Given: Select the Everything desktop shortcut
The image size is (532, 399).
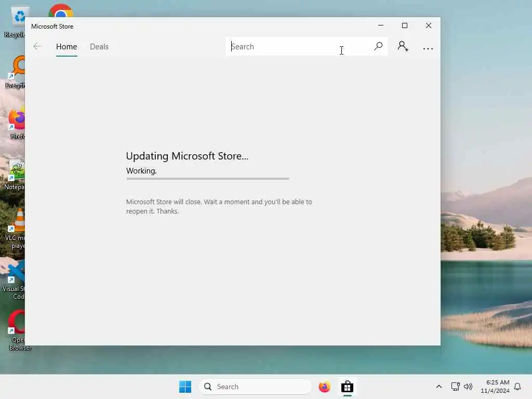Looking at the screenshot, I should click(x=16, y=72).
